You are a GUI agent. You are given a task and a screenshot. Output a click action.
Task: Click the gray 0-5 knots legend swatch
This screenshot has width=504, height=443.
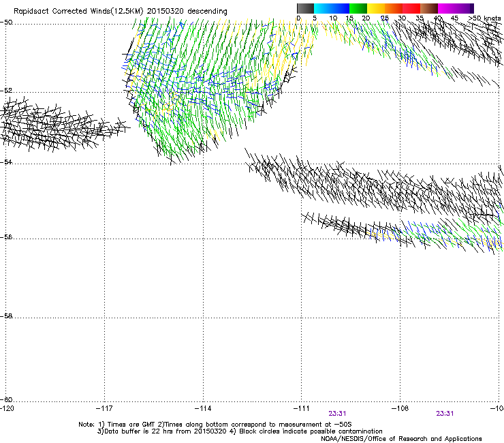(x=305, y=8)
